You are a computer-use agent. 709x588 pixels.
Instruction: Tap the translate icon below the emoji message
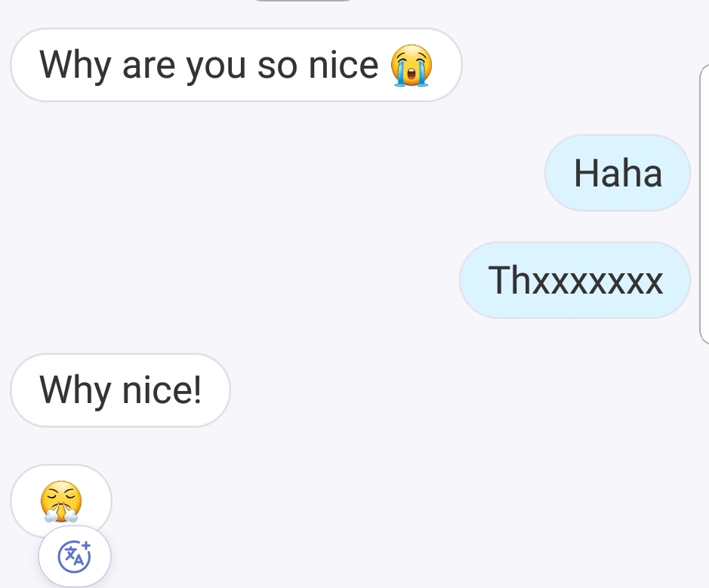click(75, 556)
